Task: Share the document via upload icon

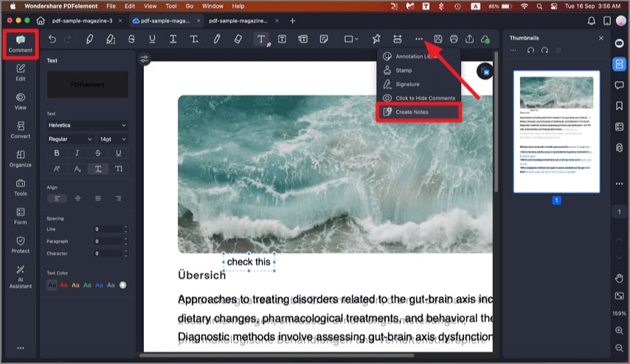Action: (469, 39)
